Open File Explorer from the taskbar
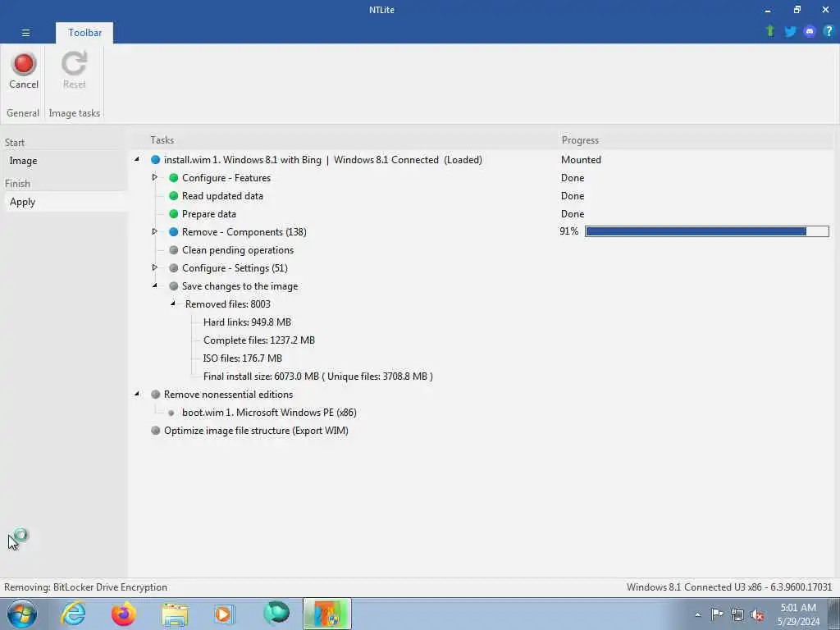 click(x=175, y=614)
